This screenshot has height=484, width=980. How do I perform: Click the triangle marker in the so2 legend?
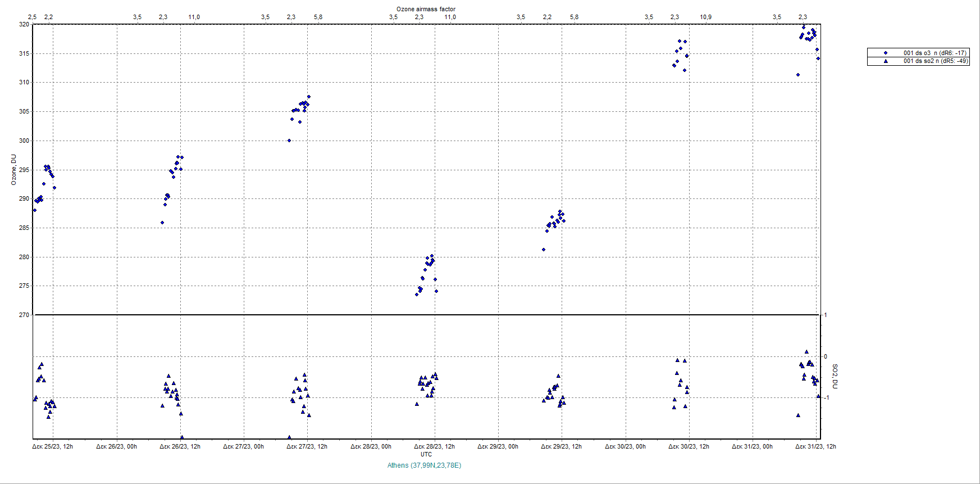pos(886,61)
